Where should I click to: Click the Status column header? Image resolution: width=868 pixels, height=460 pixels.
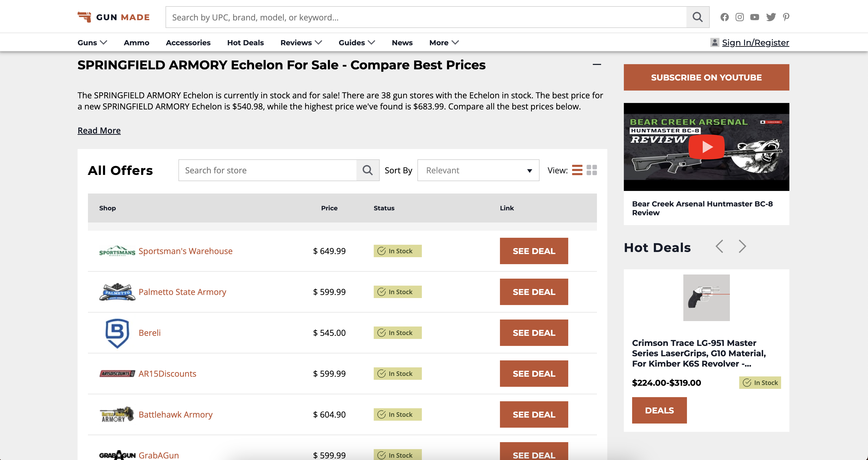coord(384,208)
